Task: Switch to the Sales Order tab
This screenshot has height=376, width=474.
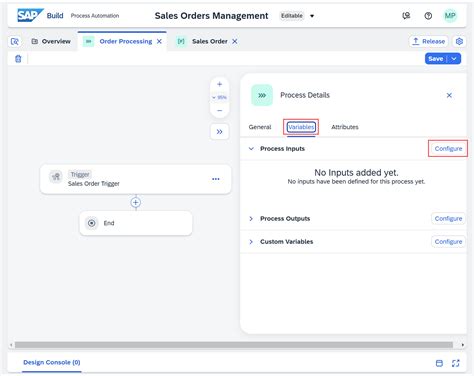Action: pos(210,41)
